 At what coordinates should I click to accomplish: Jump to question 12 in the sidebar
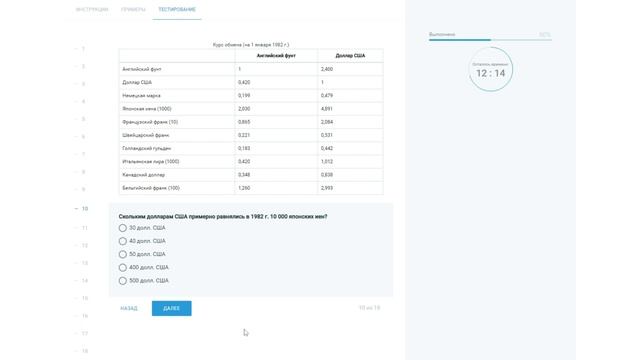85,245
